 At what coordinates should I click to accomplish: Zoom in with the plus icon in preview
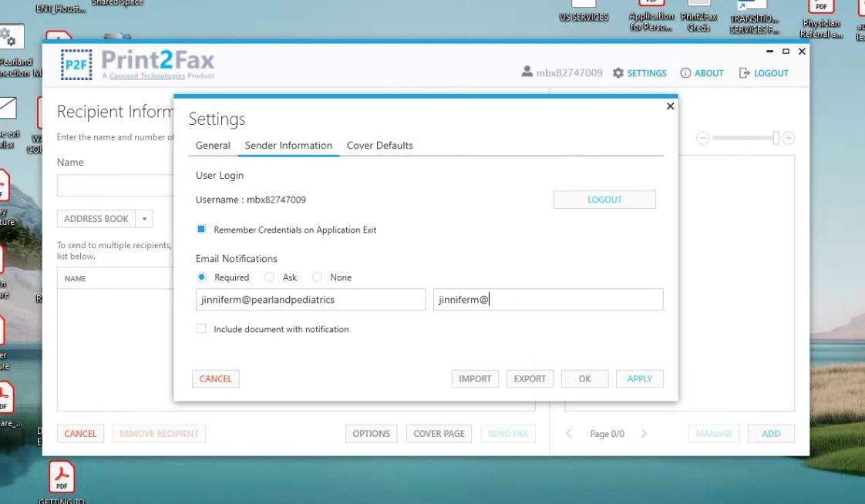coord(789,138)
